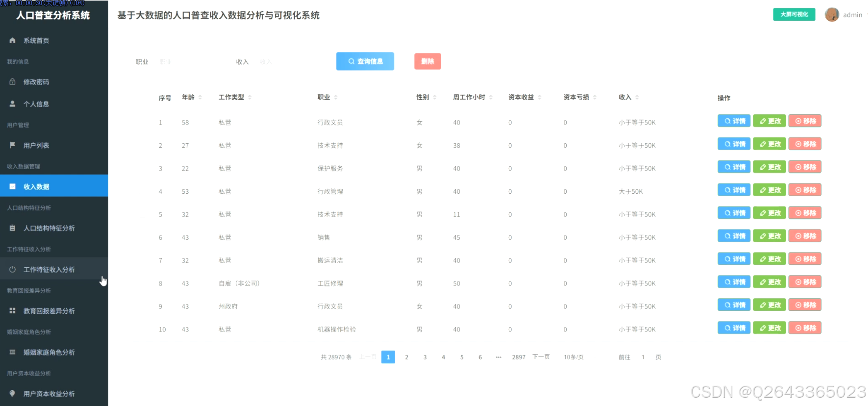Open the 10条/页 page size dropdown
Screen dimensions: 868x406
point(574,357)
